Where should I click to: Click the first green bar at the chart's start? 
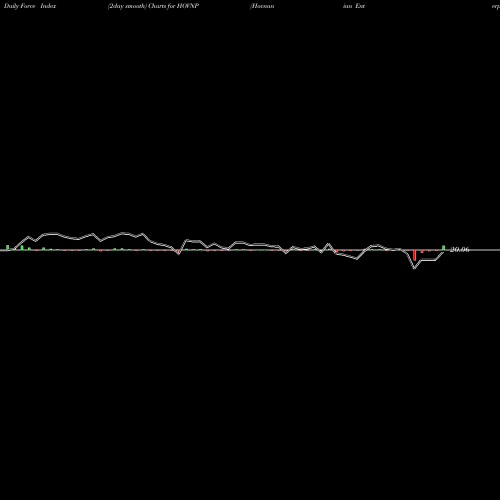point(7,247)
